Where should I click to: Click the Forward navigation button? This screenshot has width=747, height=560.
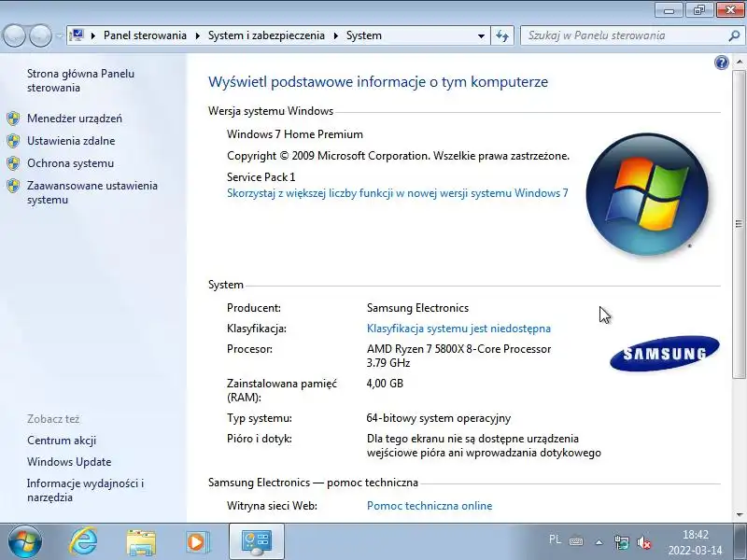(40, 35)
